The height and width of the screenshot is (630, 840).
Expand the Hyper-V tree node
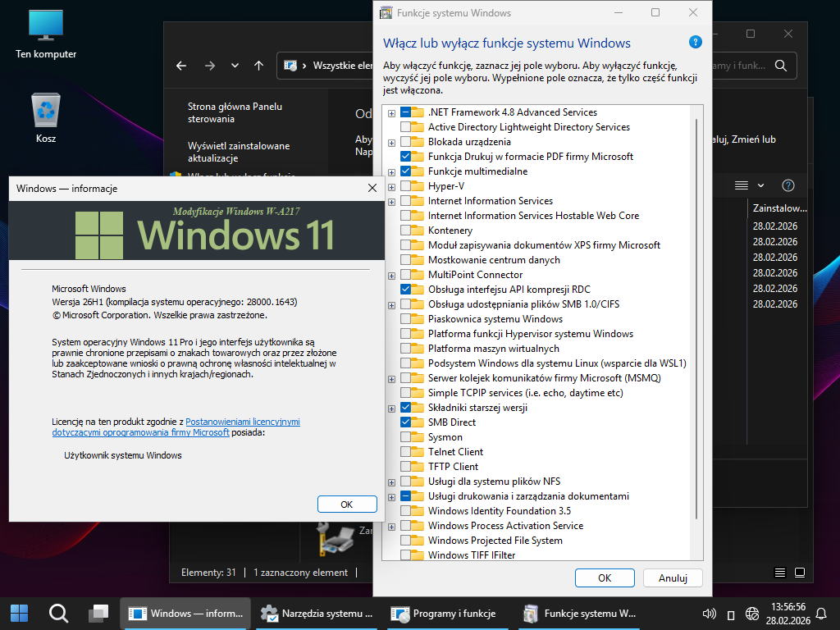click(x=392, y=186)
